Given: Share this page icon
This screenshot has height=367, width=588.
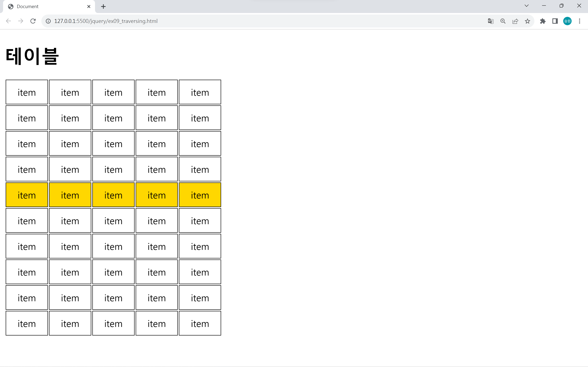Looking at the screenshot, I should [515, 21].
